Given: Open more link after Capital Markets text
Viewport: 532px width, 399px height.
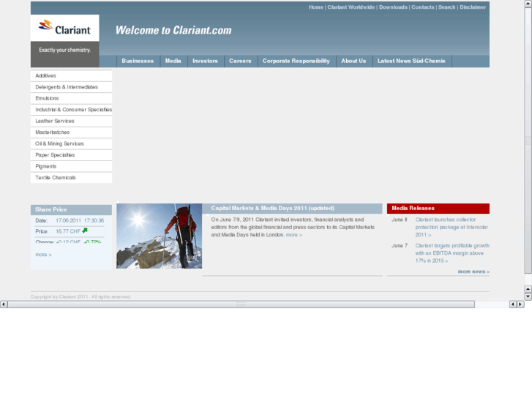Looking at the screenshot, I should click(294, 235).
